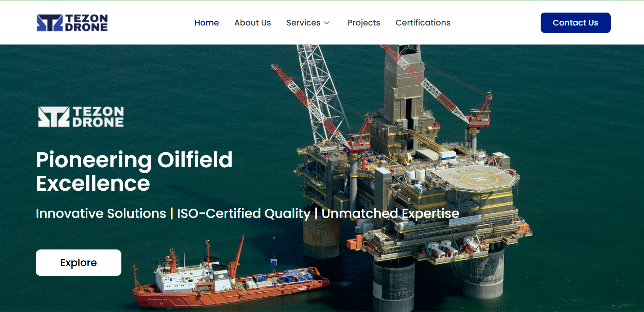The image size is (644, 312).
Task: Click the blue container hanging above ship
Action: pos(273,262)
